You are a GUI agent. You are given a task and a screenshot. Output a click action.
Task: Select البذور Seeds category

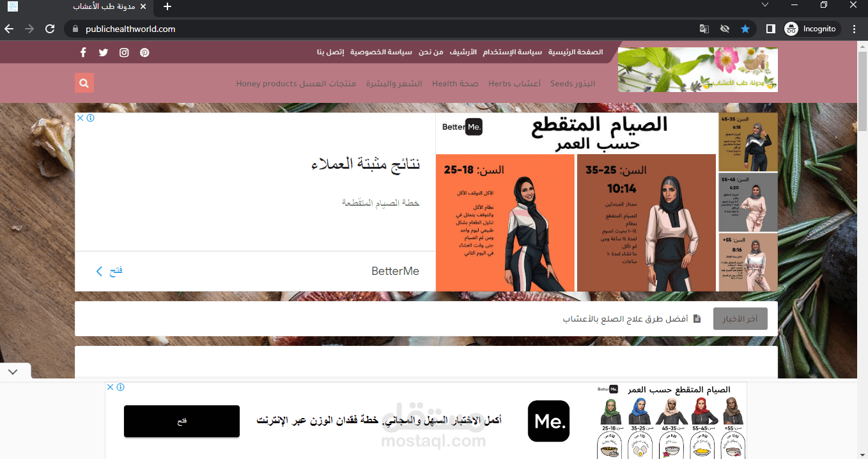[x=573, y=84]
